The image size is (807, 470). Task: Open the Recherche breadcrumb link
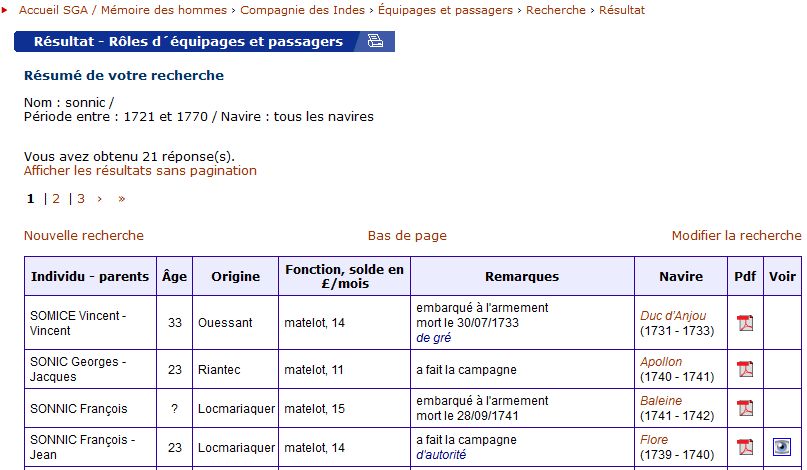tap(555, 10)
